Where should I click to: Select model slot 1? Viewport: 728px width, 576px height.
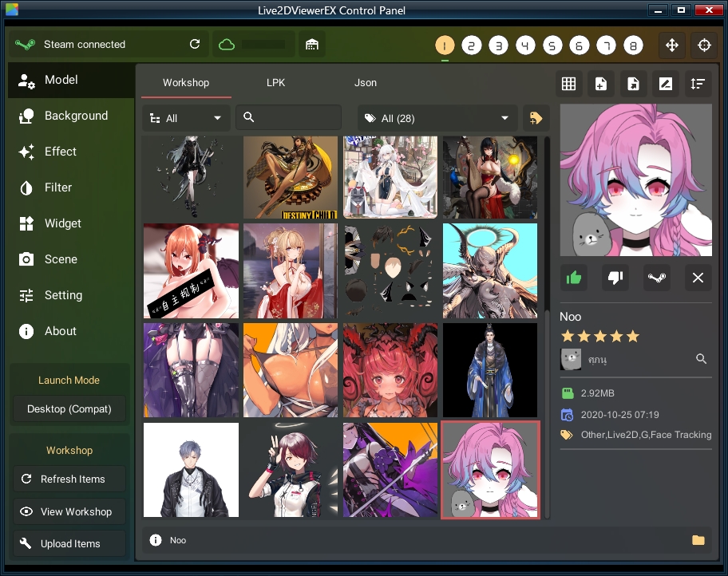point(445,45)
